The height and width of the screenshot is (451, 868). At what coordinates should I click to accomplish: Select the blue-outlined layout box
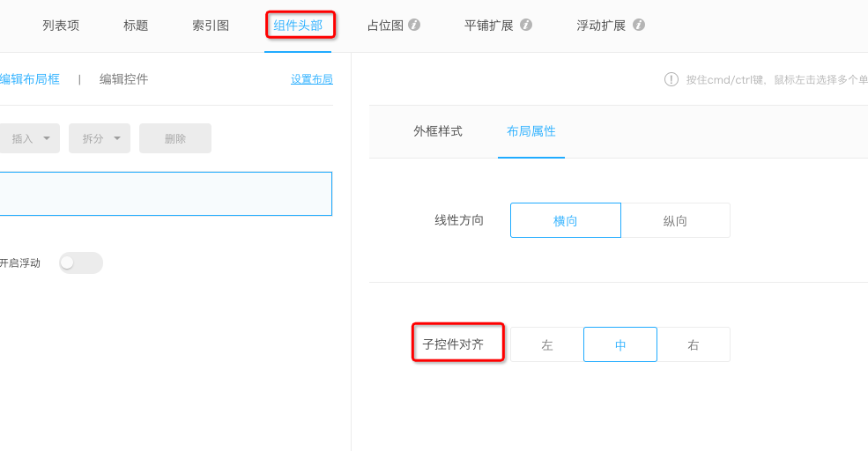(166, 194)
